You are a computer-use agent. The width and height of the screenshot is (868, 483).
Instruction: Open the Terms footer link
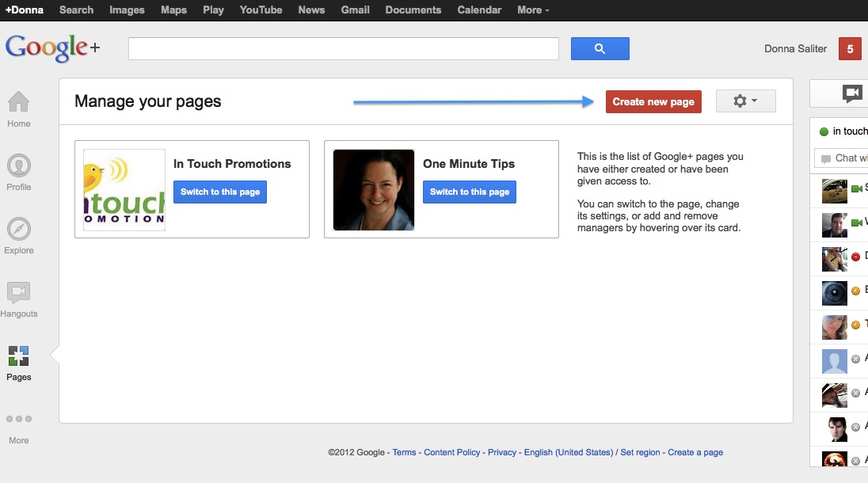coord(404,452)
